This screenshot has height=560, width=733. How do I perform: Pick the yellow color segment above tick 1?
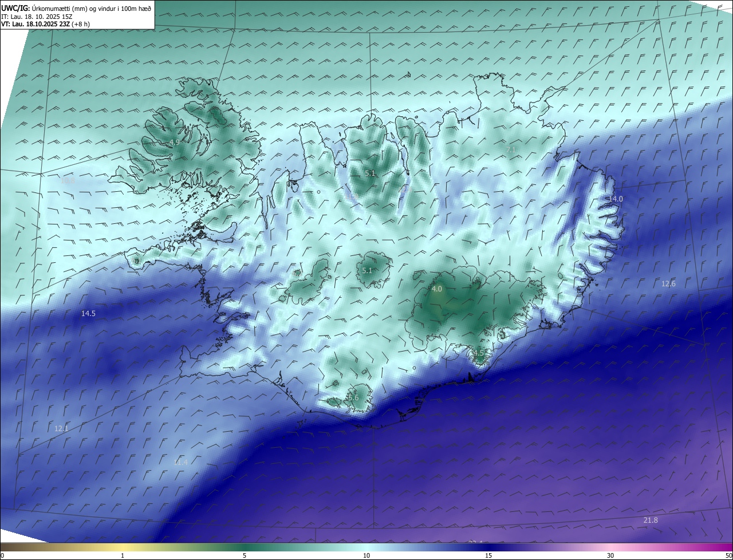[x=123, y=547]
